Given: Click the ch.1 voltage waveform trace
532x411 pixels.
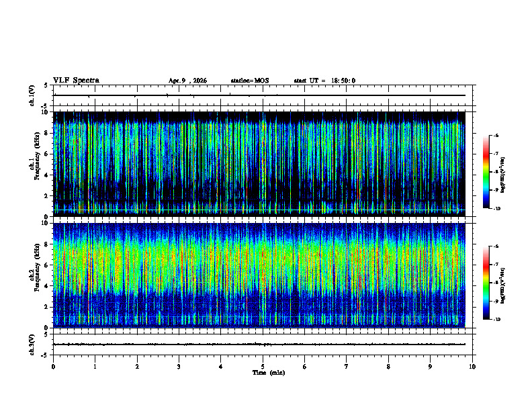Looking at the screenshot, I should click(x=259, y=95).
